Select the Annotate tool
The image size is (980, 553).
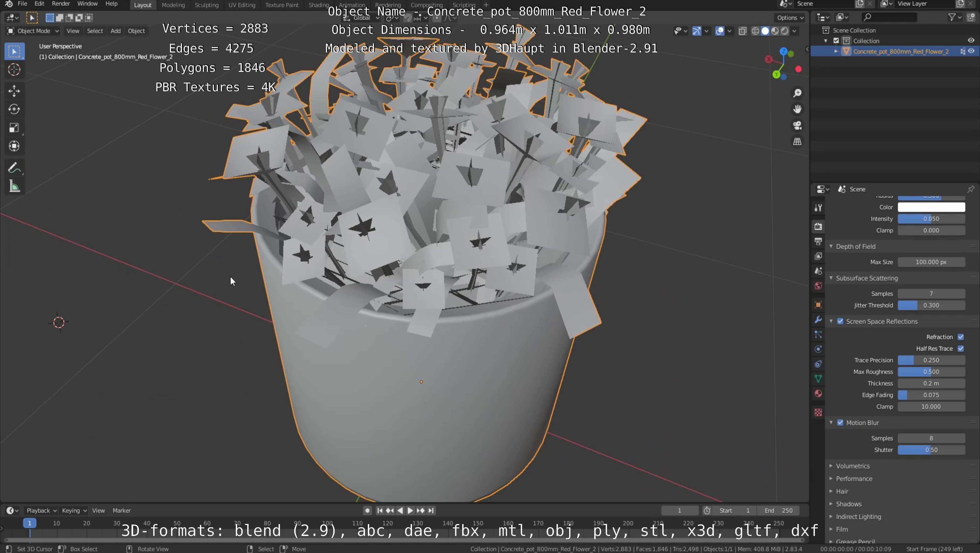click(14, 168)
